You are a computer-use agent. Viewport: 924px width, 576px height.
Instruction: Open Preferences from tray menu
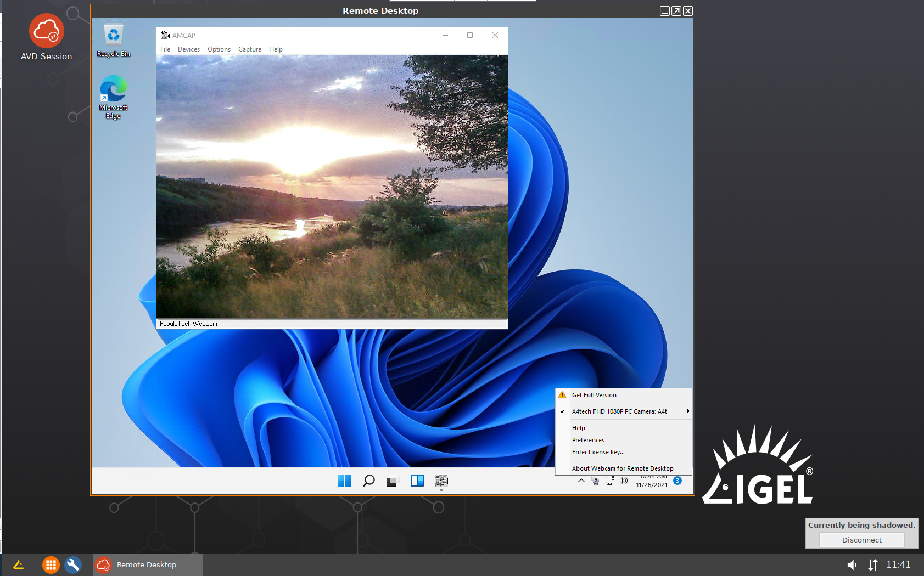624,440
